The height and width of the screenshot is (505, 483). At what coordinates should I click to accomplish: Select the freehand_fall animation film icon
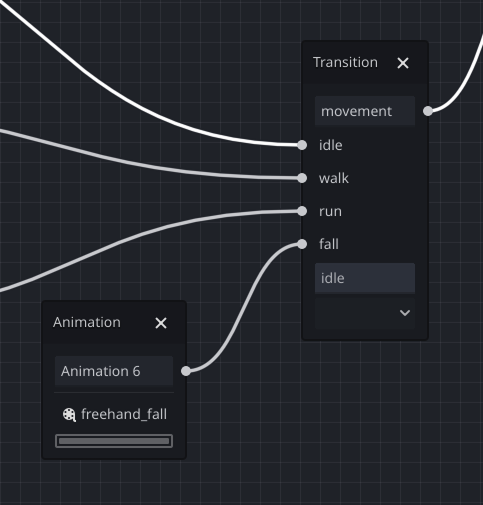(69, 415)
